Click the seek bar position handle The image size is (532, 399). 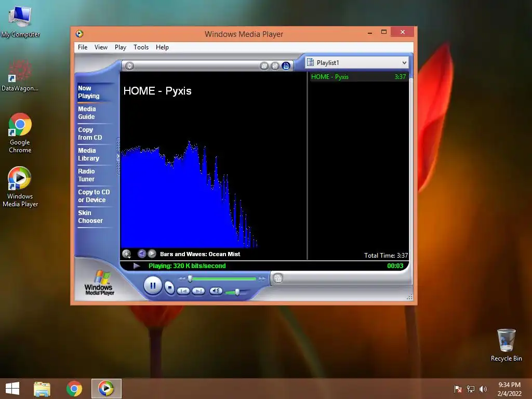pyautogui.click(x=190, y=278)
